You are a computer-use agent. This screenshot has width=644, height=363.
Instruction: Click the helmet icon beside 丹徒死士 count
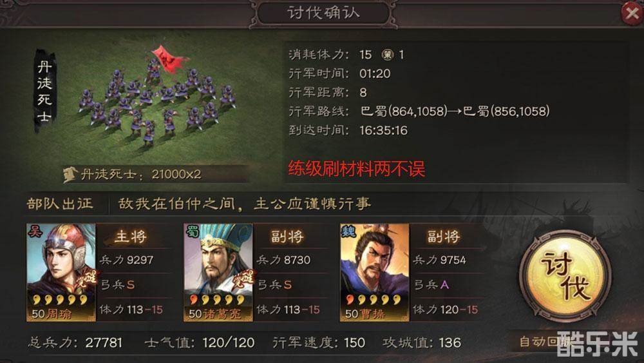(70, 174)
